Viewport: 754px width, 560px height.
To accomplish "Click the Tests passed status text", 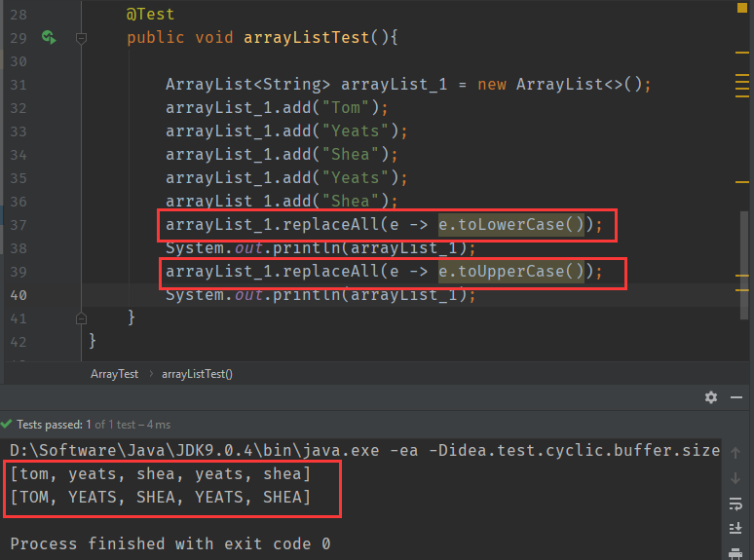I will coord(94,425).
